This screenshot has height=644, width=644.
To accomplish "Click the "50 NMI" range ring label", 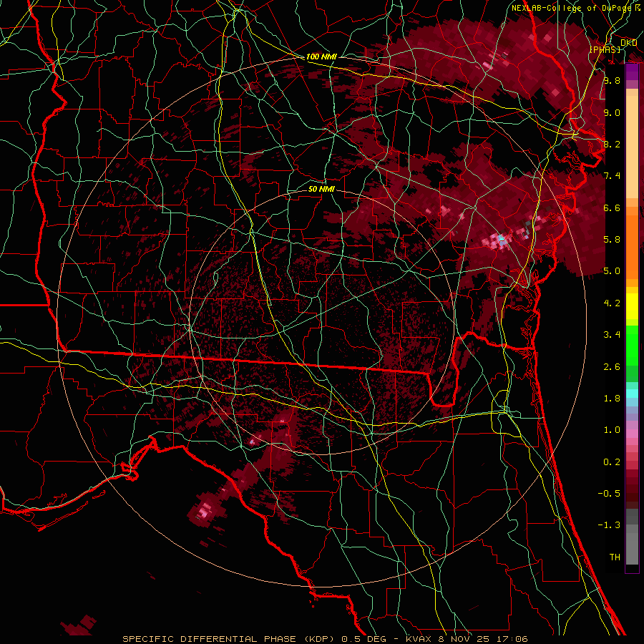I will coord(321,189).
